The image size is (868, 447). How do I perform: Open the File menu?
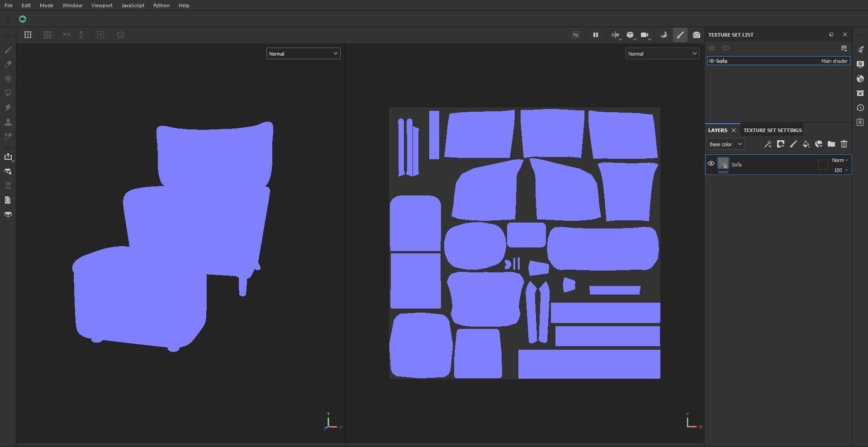pyautogui.click(x=9, y=5)
